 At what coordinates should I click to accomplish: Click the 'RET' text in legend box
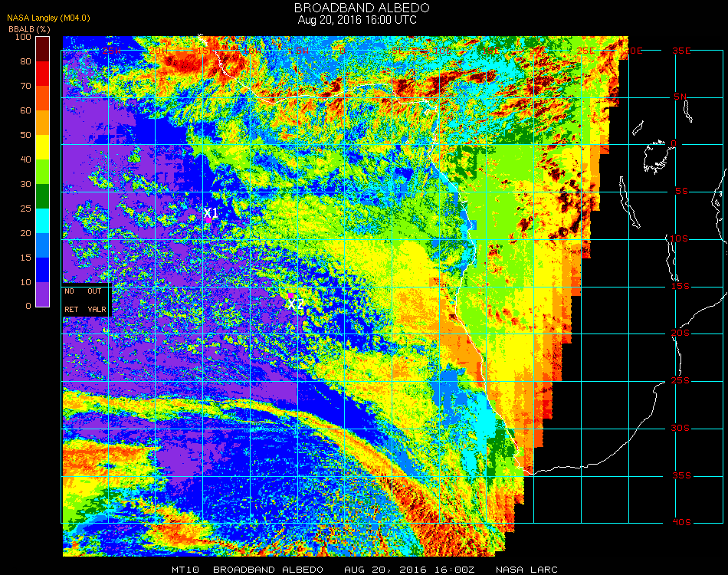[x=71, y=309]
